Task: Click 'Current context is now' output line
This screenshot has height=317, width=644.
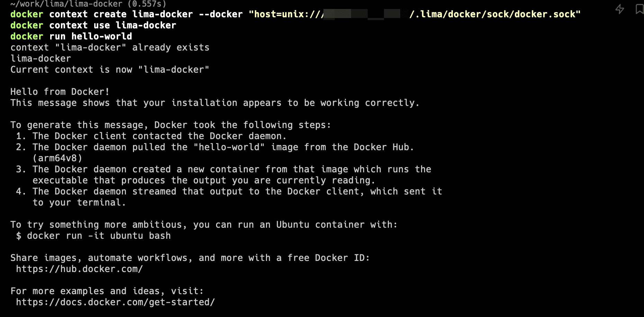Action: coord(110,70)
